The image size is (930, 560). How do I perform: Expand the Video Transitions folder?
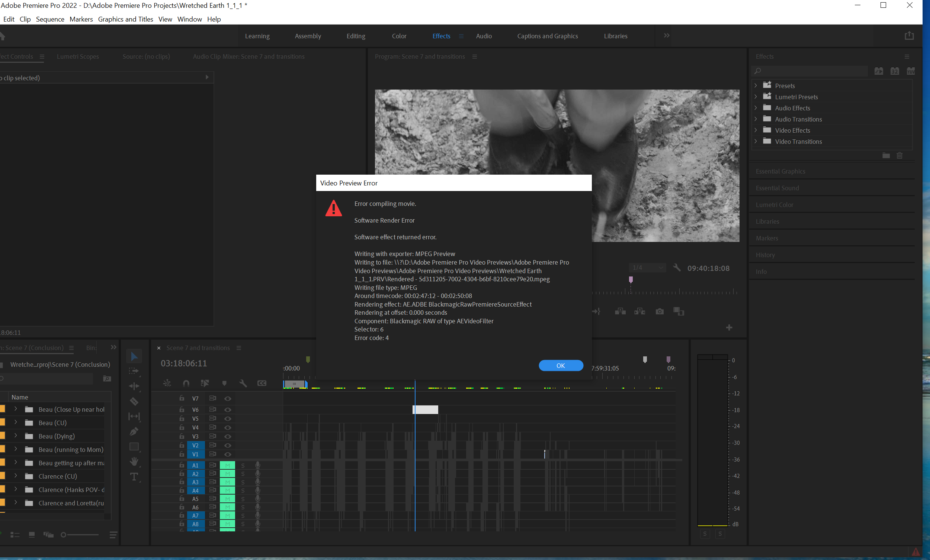(x=756, y=141)
